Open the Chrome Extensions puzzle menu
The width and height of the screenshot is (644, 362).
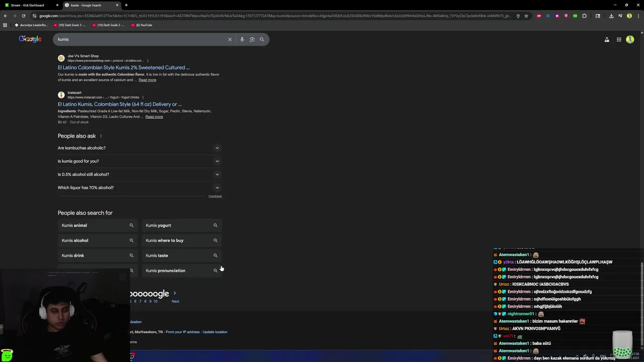pyautogui.click(x=584, y=16)
